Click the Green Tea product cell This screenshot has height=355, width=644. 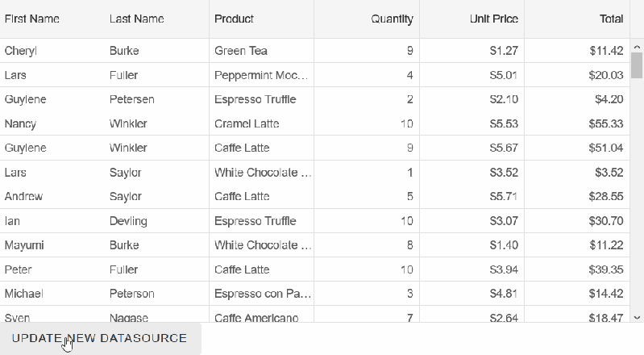(x=241, y=51)
